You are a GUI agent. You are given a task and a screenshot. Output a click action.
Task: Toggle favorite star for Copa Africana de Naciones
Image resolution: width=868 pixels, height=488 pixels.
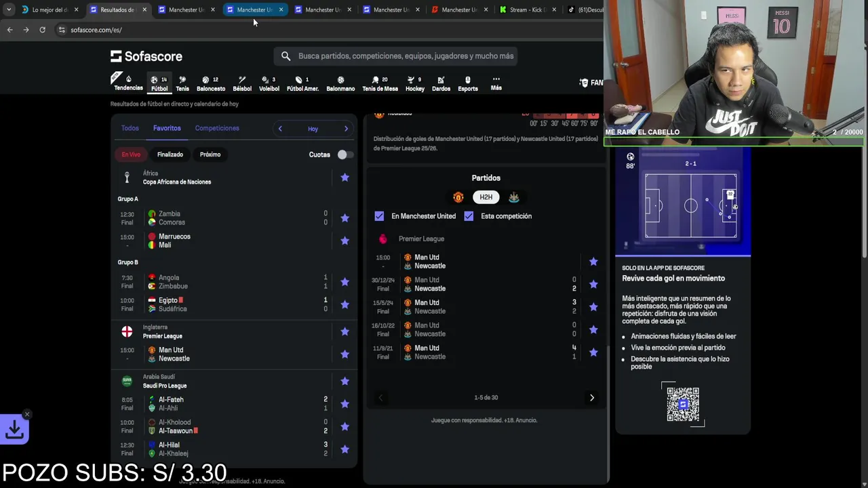pyautogui.click(x=344, y=178)
